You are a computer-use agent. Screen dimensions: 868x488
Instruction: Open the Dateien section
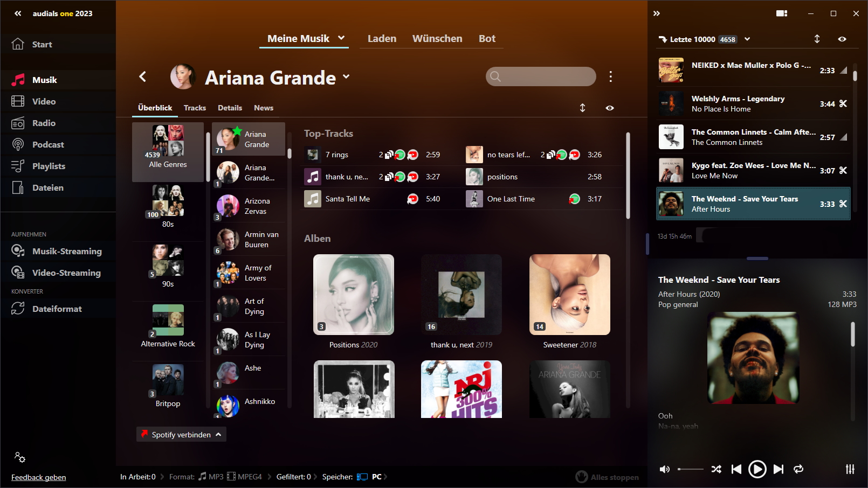pyautogui.click(x=58, y=187)
